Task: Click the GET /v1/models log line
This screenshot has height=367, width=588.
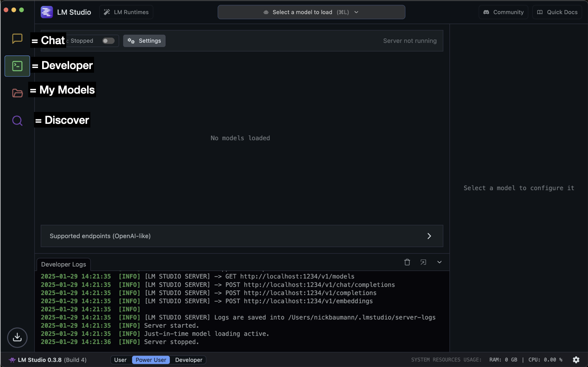Action: coord(197,277)
